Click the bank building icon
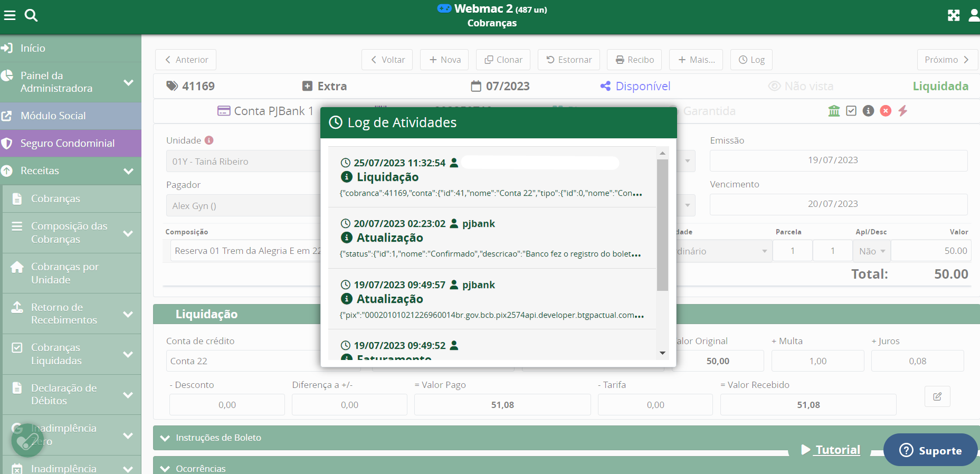Viewport: 980px width, 474px height. click(834, 111)
